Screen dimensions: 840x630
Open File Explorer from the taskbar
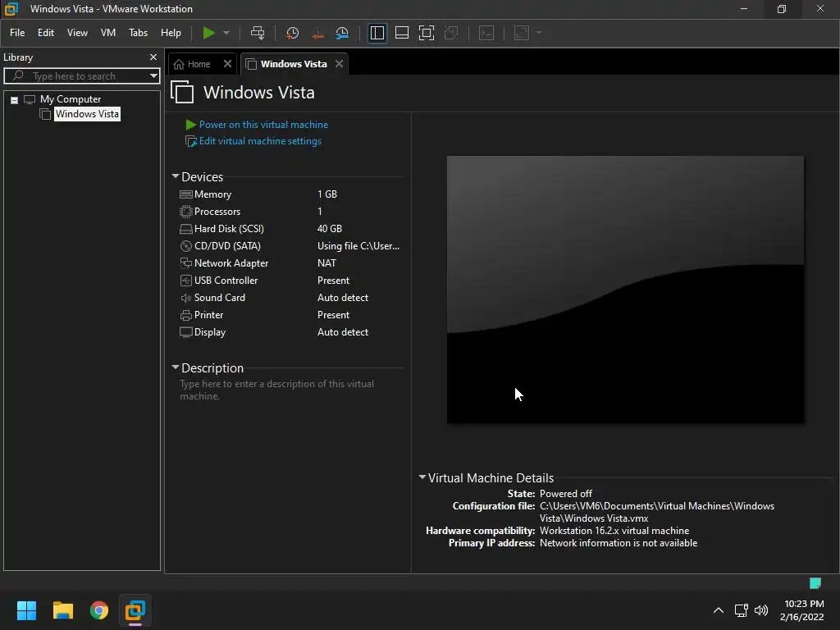coord(62,610)
